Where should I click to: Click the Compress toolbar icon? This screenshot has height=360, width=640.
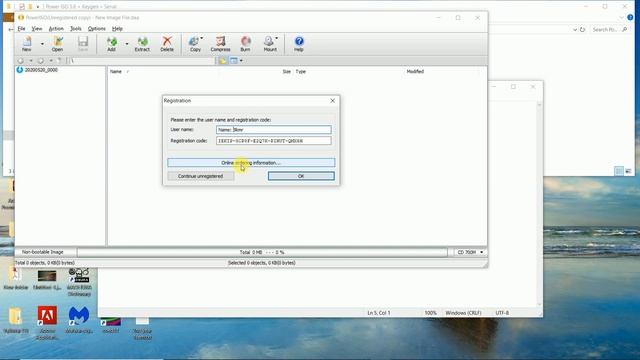220,44
